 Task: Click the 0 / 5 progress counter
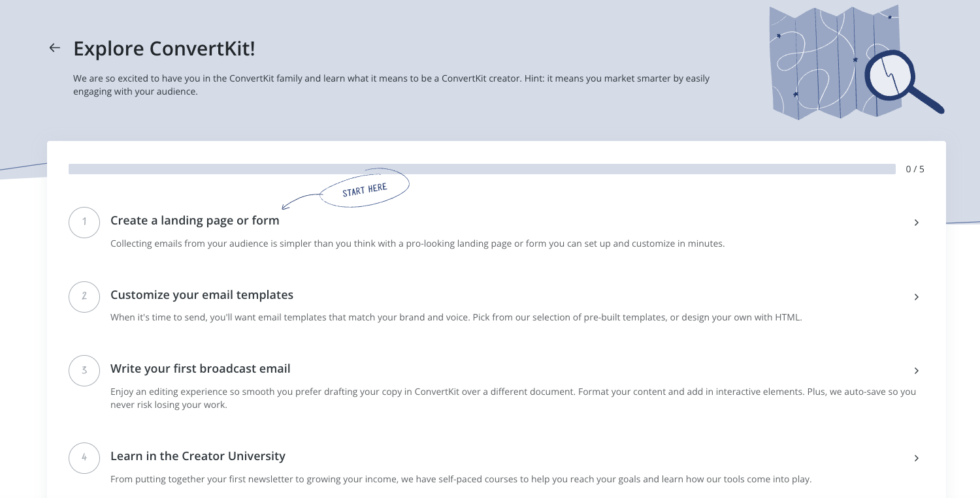915,169
